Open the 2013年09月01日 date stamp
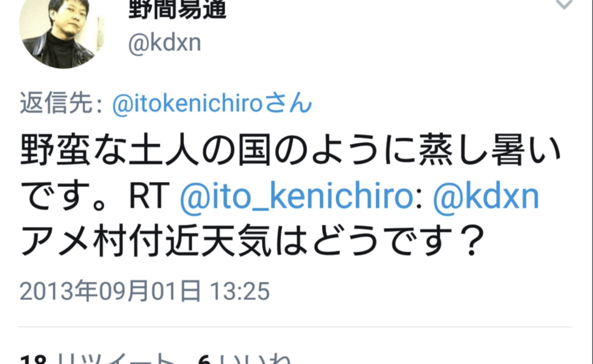 coord(111,291)
